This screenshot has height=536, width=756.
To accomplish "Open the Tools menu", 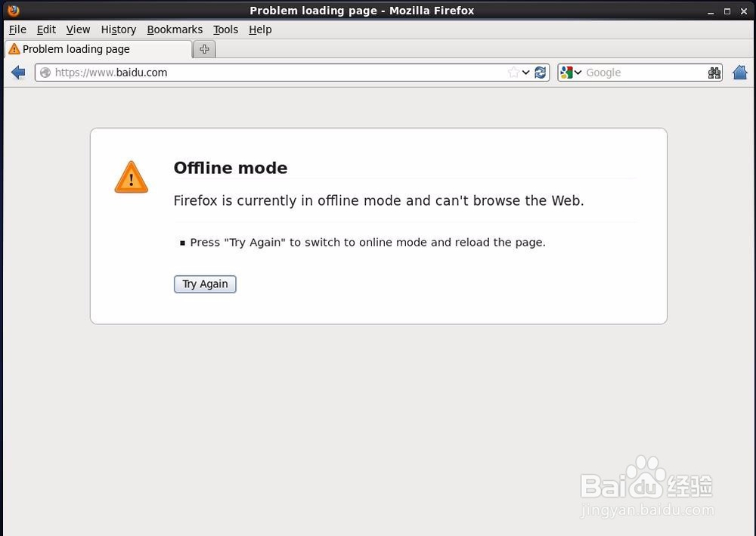I will pos(225,30).
